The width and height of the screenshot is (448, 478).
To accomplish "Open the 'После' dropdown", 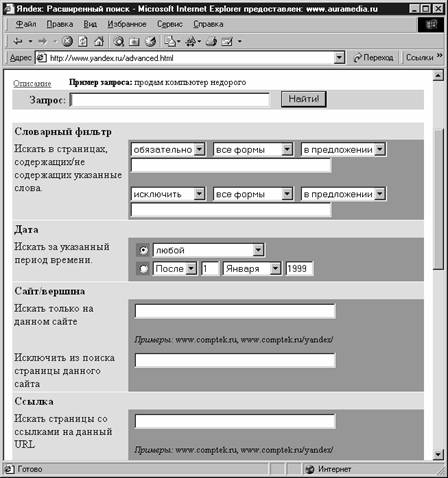I will pos(191,268).
